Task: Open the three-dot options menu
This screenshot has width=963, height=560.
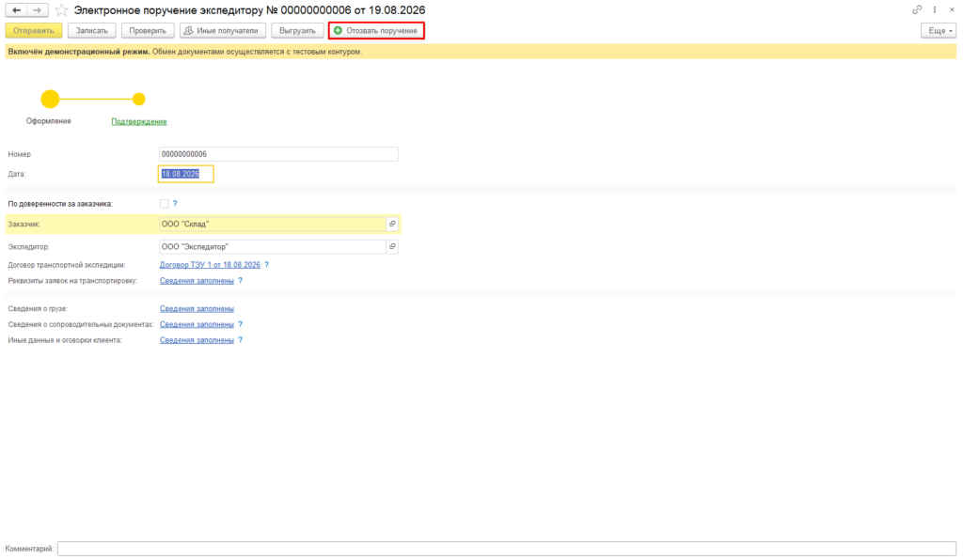Action: (x=935, y=9)
